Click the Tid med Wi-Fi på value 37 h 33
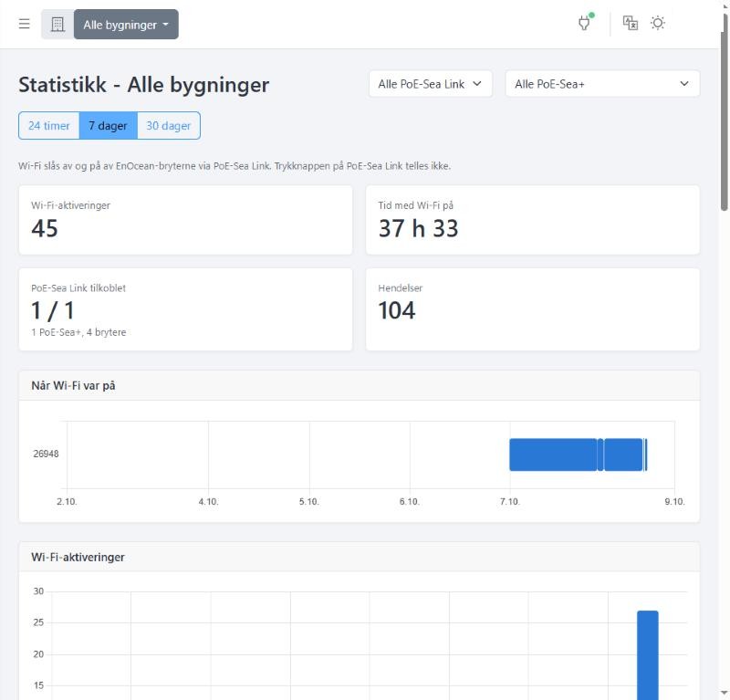Viewport: 730px width, 700px height. coord(418,228)
